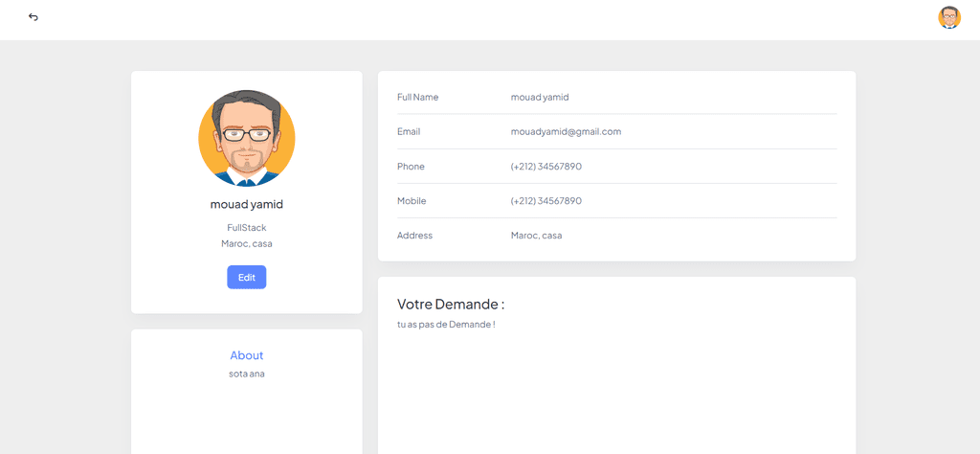Click the large profile picture

click(x=247, y=138)
